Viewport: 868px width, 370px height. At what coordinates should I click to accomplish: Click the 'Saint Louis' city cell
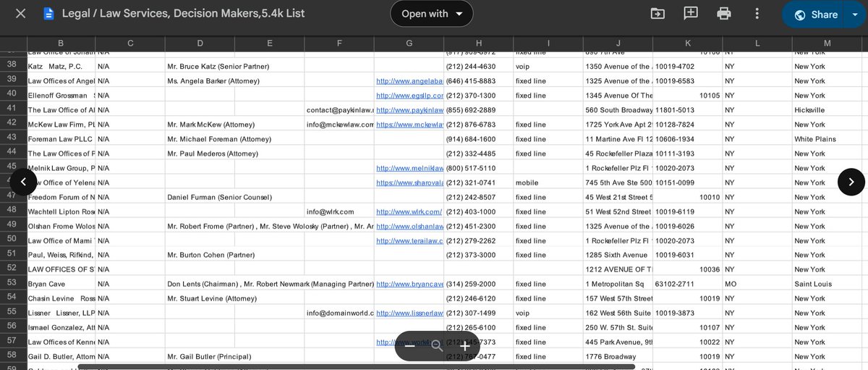pos(827,284)
